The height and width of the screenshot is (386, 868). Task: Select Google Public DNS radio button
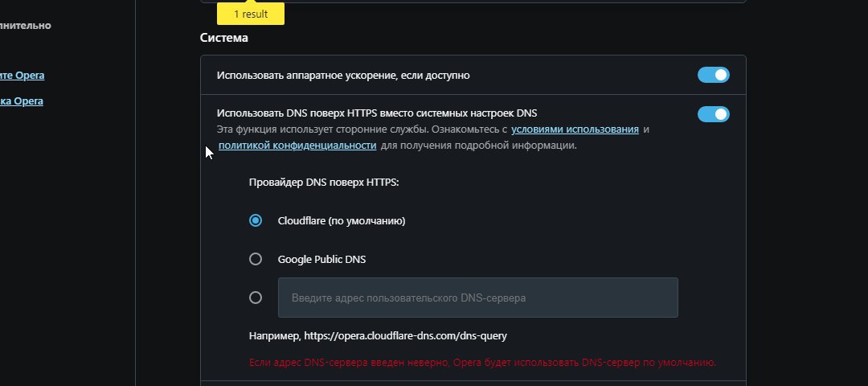(x=256, y=259)
